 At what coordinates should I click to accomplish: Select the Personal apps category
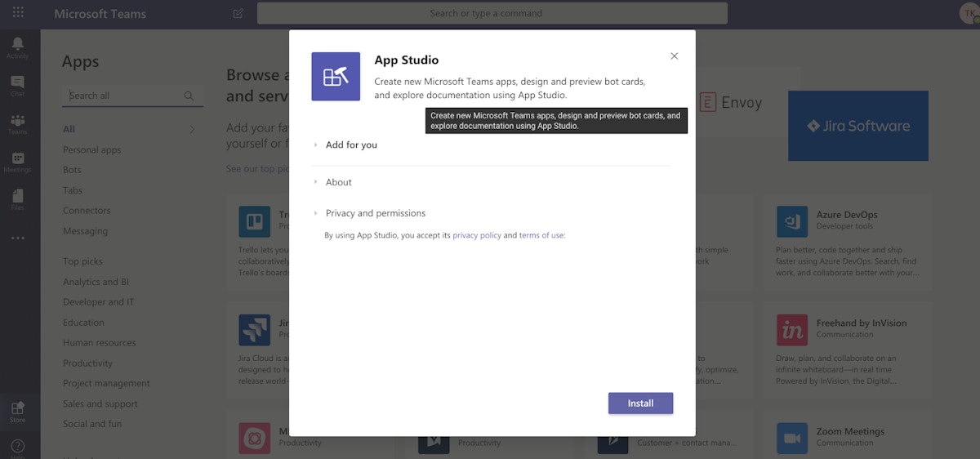(91, 149)
